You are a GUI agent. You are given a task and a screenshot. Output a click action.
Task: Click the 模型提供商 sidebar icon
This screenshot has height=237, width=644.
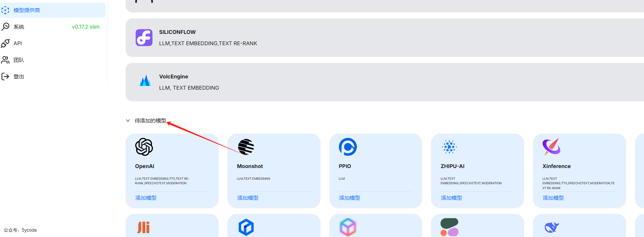5,10
